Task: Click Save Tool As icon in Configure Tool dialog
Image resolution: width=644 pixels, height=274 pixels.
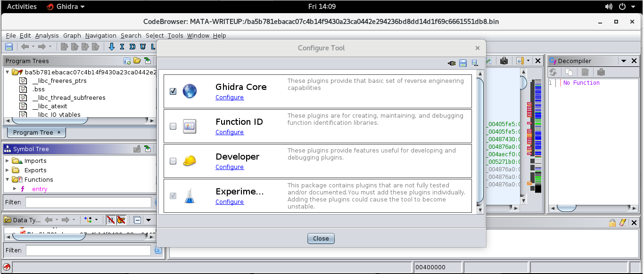Action: click(x=474, y=63)
